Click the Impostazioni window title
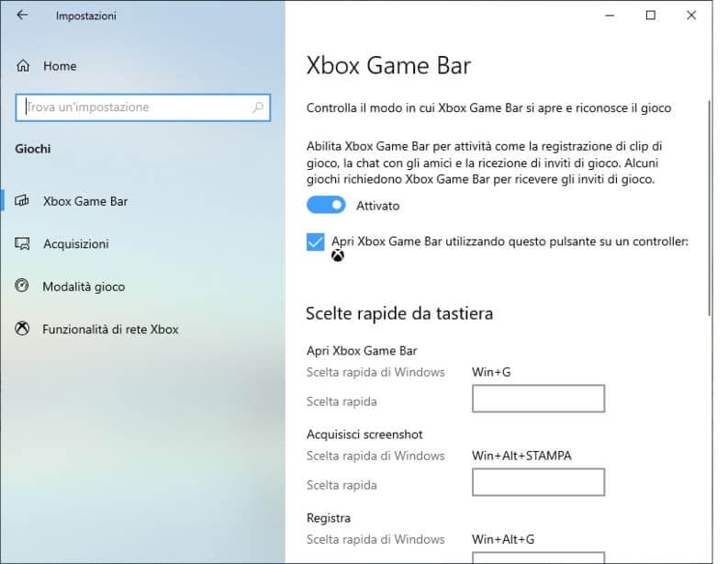Screen dimensions: 728x564 coord(86,16)
